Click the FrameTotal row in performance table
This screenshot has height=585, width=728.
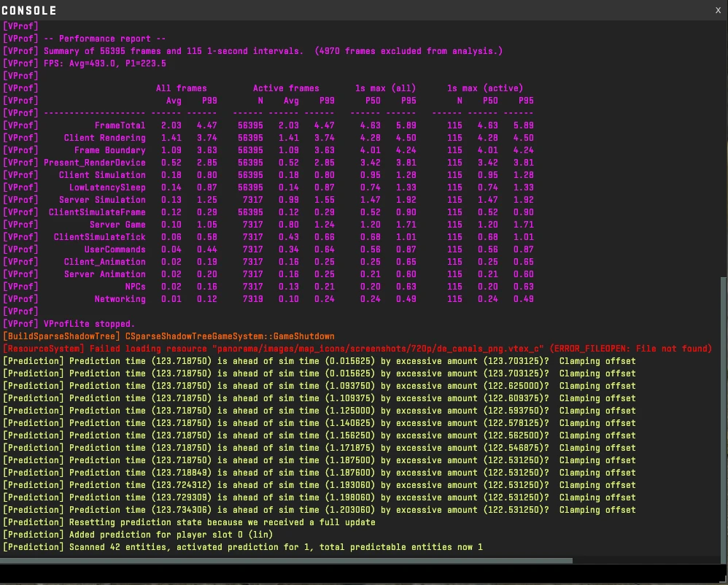(x=268, y=125)
